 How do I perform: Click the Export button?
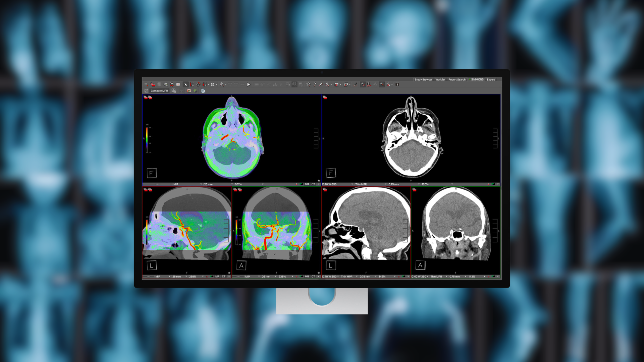tap(491, 80)
